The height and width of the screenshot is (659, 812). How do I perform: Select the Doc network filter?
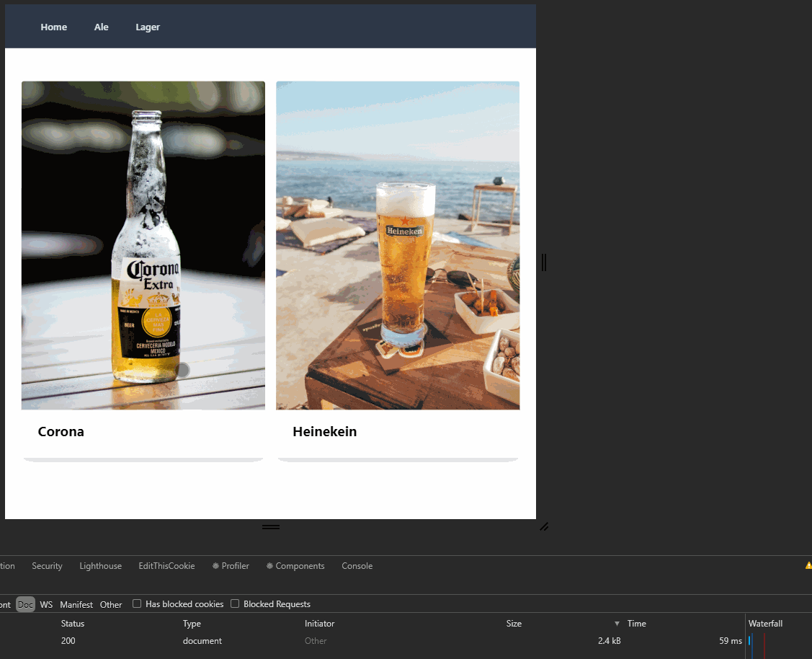click(x=25, y=605)
